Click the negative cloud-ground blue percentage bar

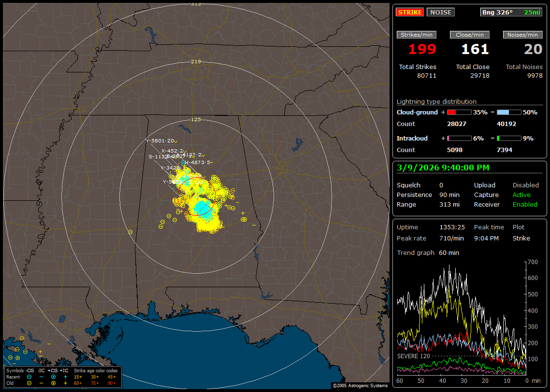pyautogui.click(x=509, y=112)
